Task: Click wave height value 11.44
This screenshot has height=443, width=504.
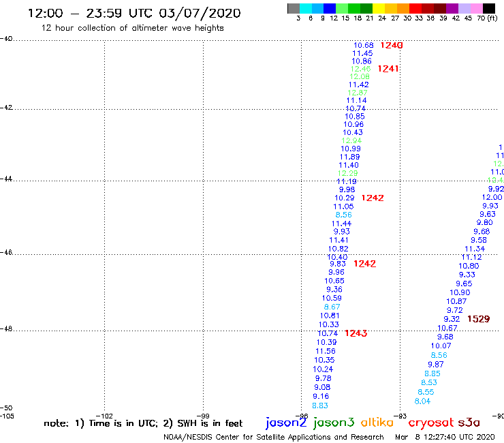Action: [x=341, y=224]
